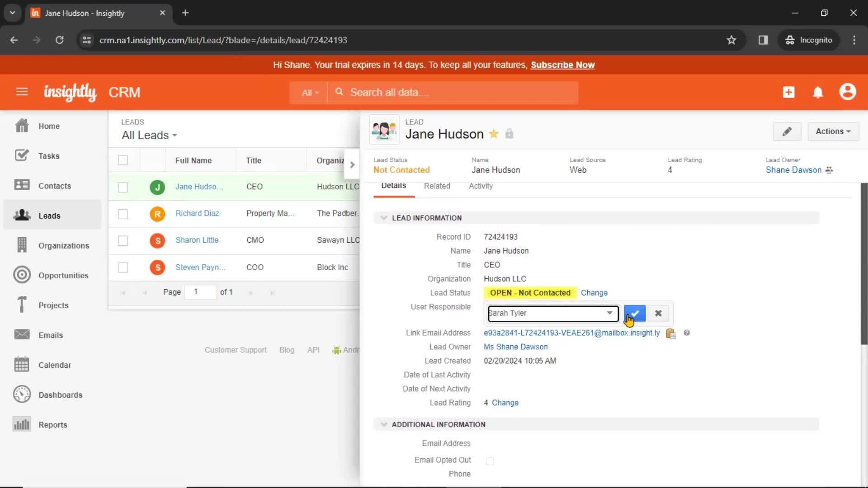Open Shane Dawson lead owner link in header
Viewport: 868px width, 488px height.
click(x=793, y=170)
